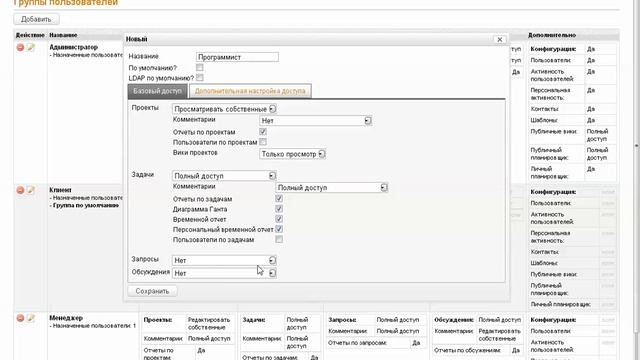Delete the Клиент group with red icon
Screen dimensions: 640x360
tap(20, 190)
